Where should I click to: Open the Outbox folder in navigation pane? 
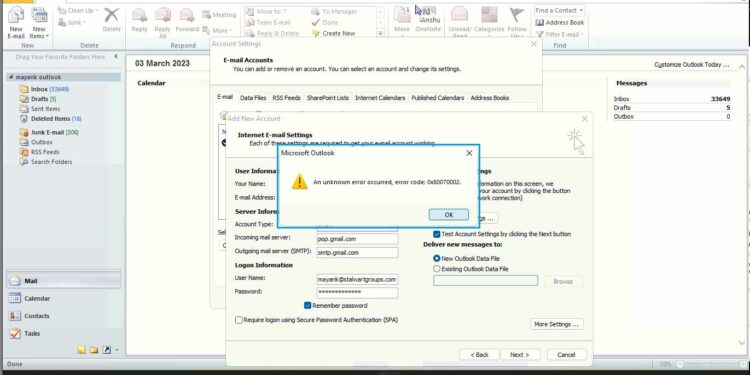click(36, 142)
